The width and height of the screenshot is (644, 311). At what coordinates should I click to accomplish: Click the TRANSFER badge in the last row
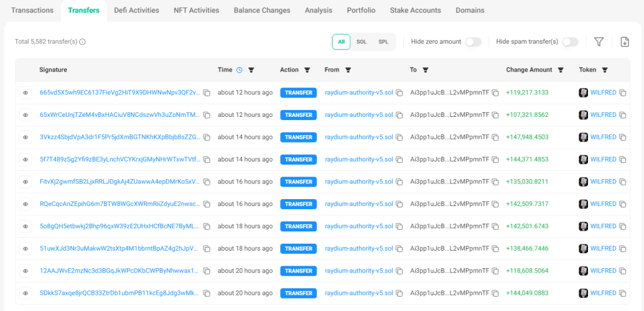[299, 293]
